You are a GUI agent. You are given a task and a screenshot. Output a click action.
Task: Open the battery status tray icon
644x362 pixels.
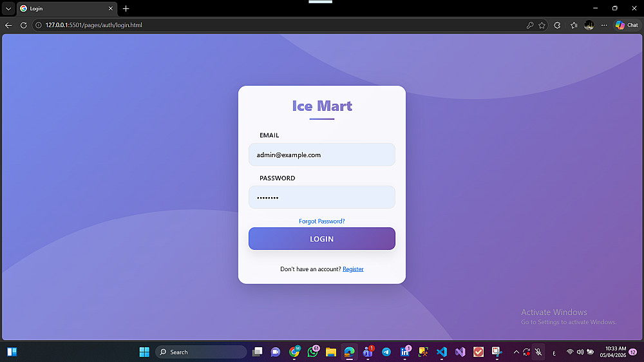(x=590, y=352)
